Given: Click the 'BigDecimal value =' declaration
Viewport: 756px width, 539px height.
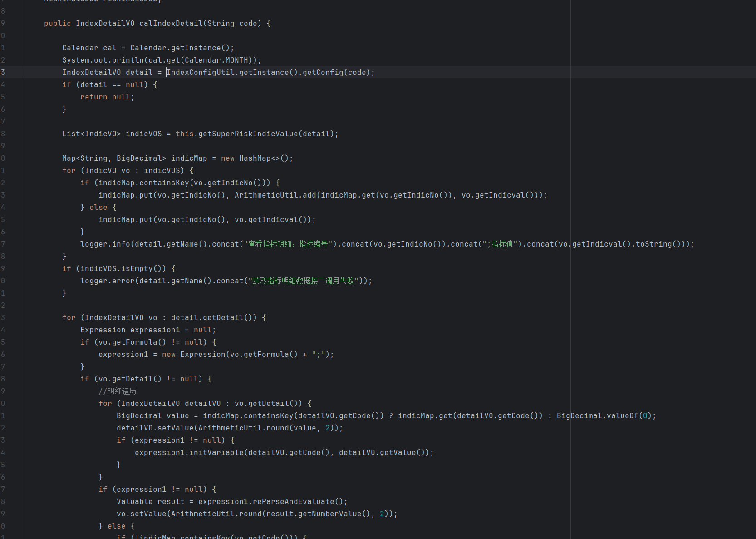Looking at the screenshot, I should [x=157, y=415].
